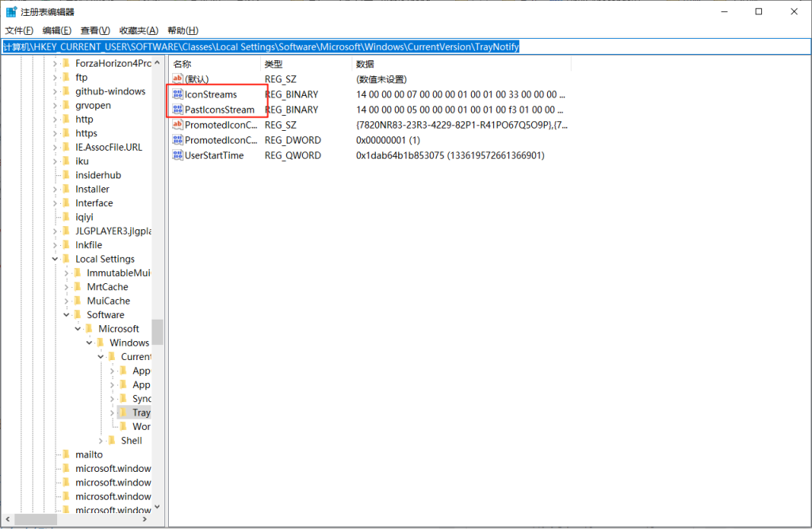
Task: Click the folder icon beside github-windows
Action: (67, 91)
